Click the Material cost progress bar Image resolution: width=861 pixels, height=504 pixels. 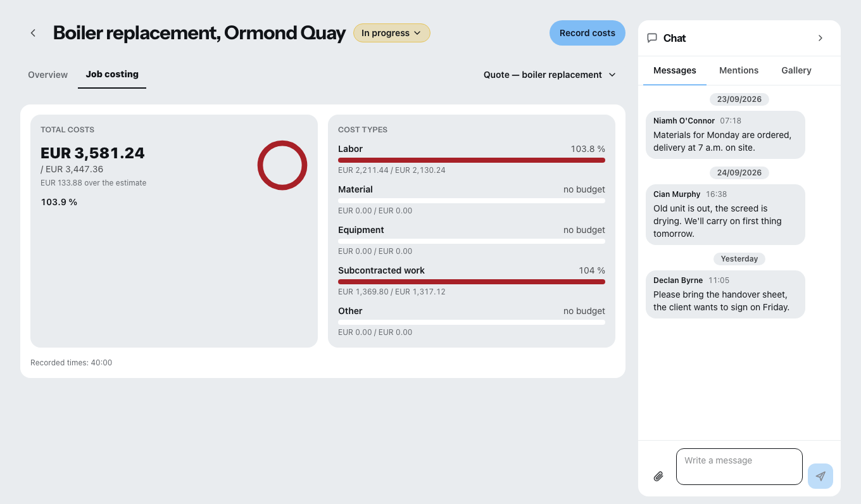(472, 201)
